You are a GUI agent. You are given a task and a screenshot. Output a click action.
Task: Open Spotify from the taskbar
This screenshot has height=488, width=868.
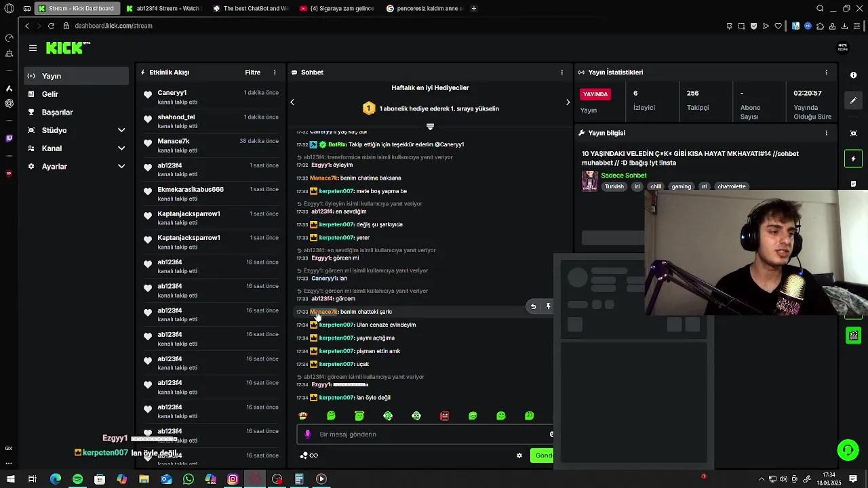[77, 479]
